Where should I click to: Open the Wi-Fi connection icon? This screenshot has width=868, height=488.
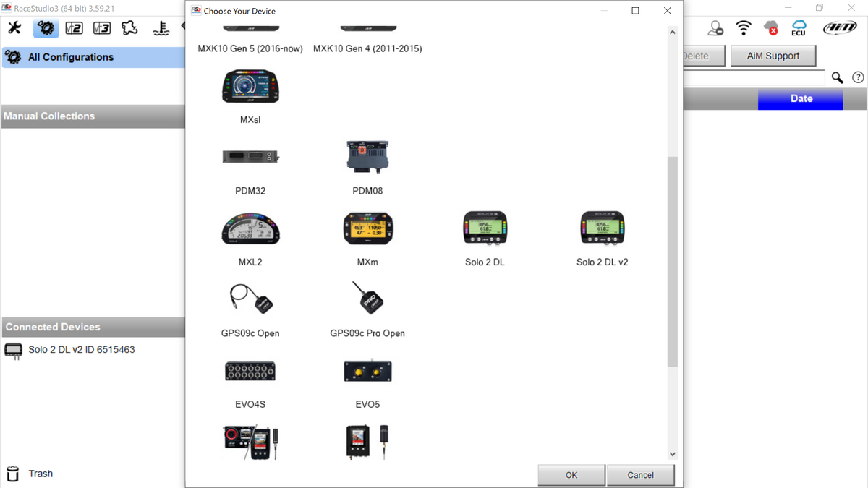744,28
